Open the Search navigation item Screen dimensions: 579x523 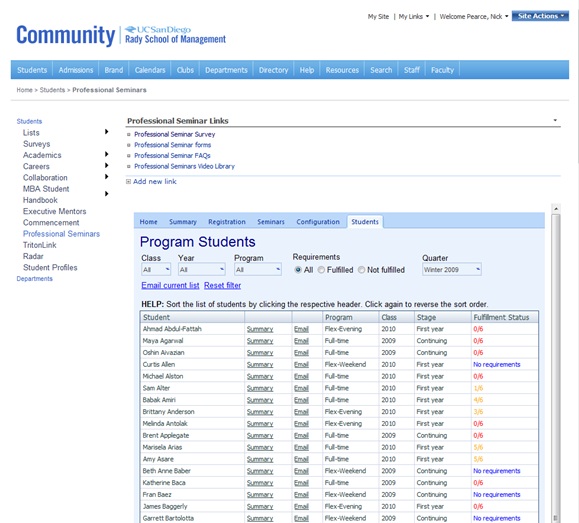(x=381, y=70)
